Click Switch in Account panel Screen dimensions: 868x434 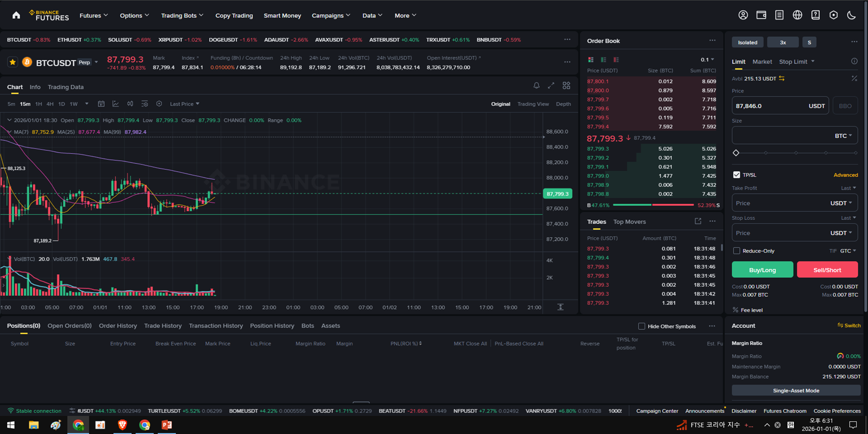point(849,325)
